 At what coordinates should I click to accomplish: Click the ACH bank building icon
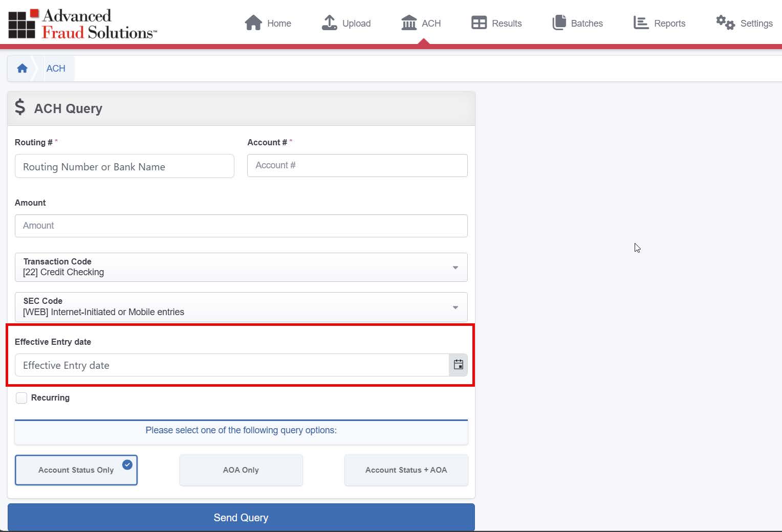coord(409,23)
